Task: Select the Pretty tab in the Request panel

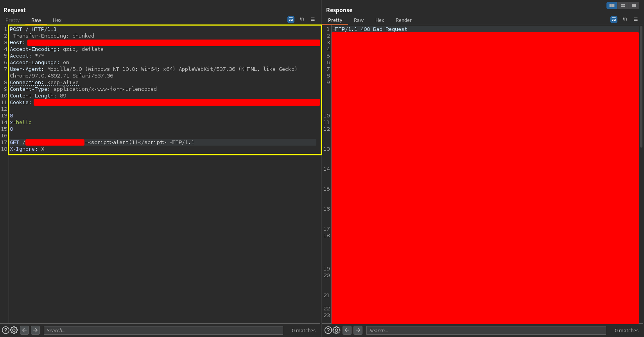Action: [13, 20]
